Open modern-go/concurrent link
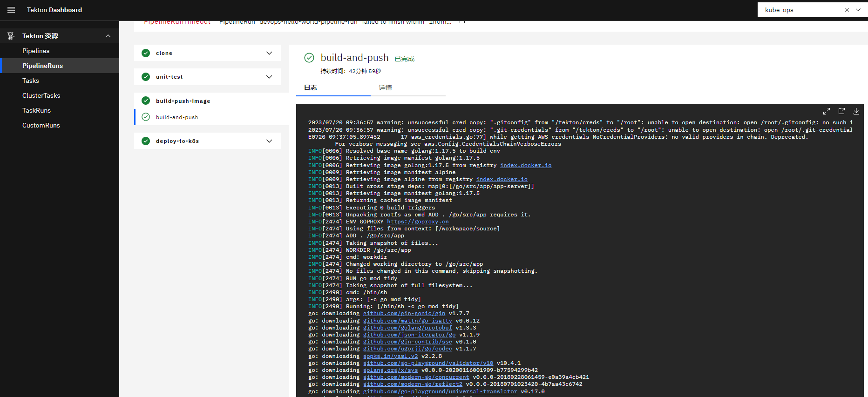This screenshot has height=397, width=868. coord(416,377)
